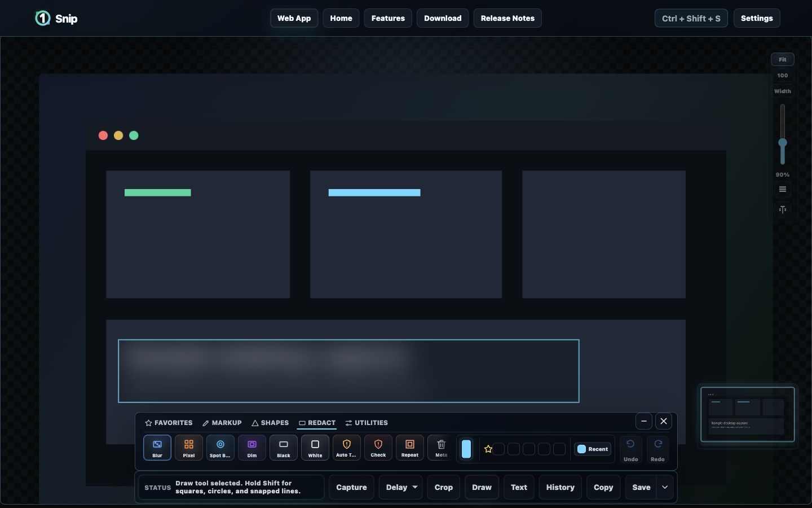812x508 pixels.
Task: Click the Check redaction icon
Action: point(378,448)
